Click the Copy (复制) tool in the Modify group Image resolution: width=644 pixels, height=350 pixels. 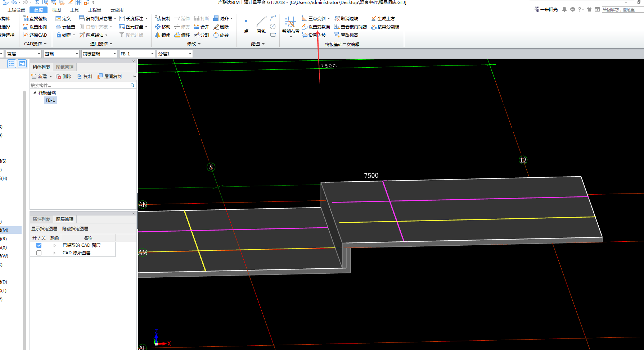[x=162, y=18]
